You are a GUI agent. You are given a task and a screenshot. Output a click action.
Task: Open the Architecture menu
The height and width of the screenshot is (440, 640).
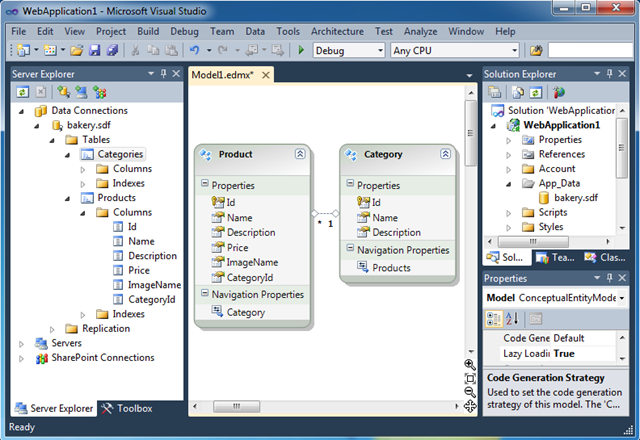coord(337,31)
